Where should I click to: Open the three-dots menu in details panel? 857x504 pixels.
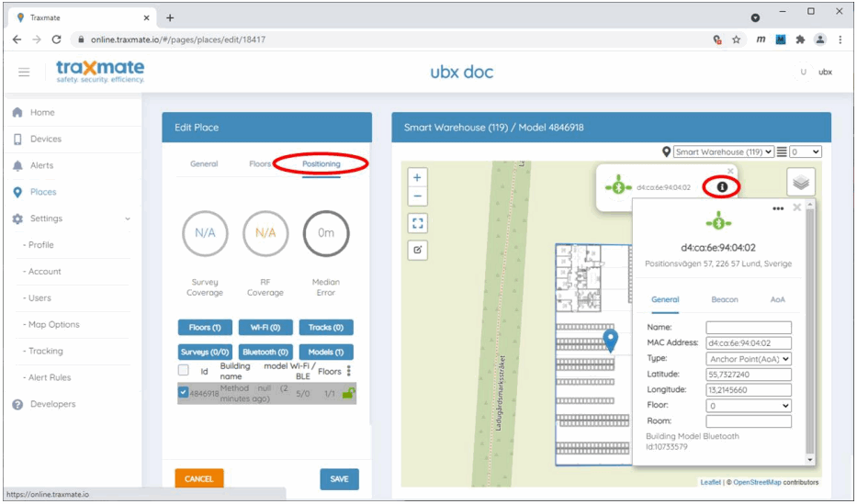coord(778,208)
